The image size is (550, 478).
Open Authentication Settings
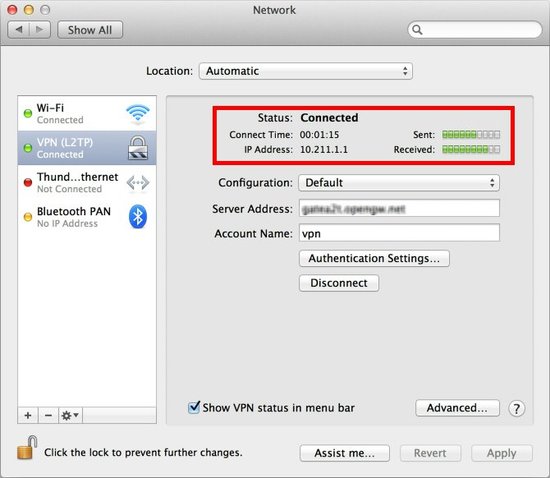pos(374,258)
